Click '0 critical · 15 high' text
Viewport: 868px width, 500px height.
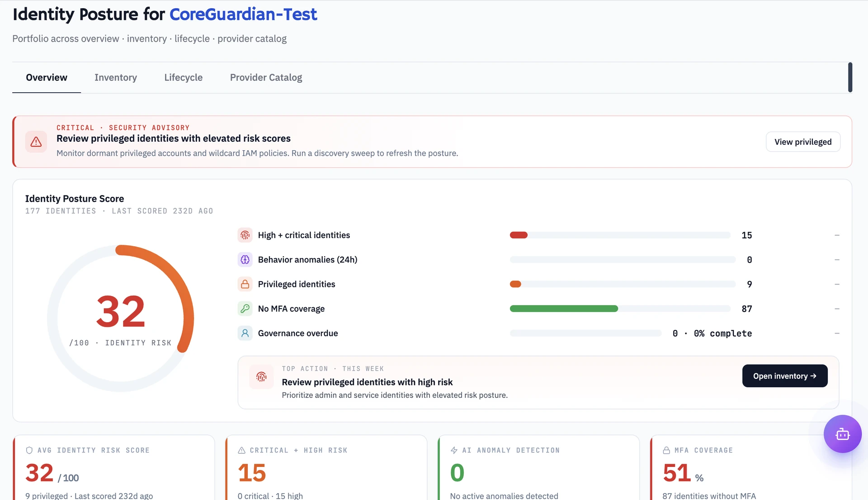(x=270, y=496)
